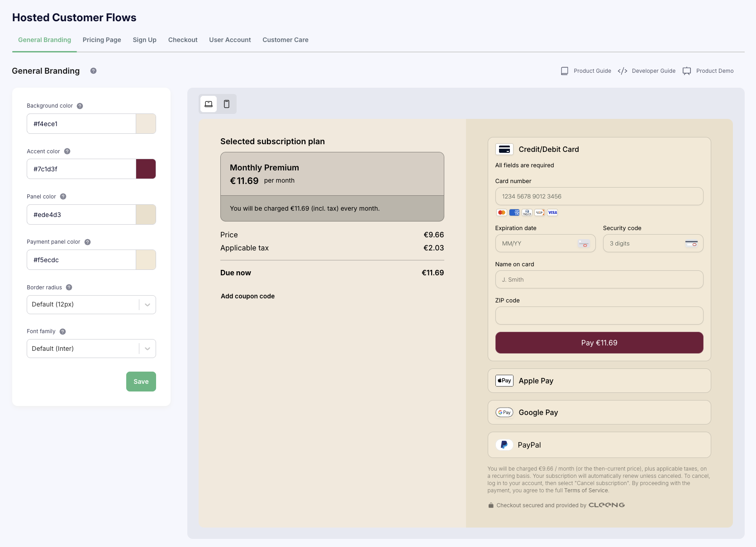Viewport: 756px width, 547px height.
Task: Click the Mastercard card brand icon
Action: [501, 212]
